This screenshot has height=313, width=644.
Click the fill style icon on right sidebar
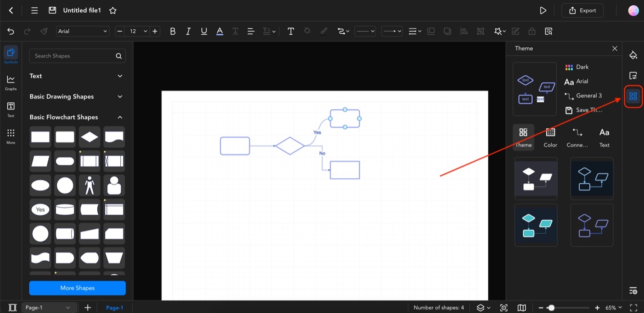click(633, 54)
